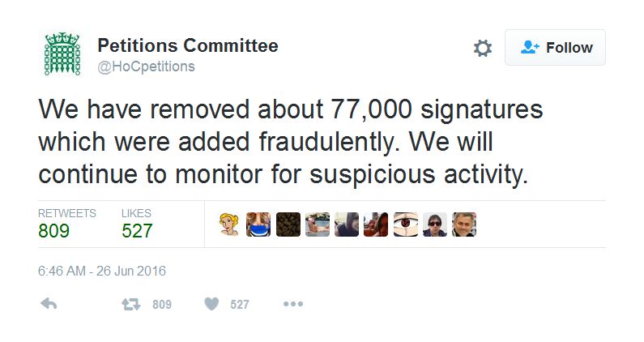The image size is (644, 342).
Task: Click the dark coffee beans avatar
Action: (288, 224)
